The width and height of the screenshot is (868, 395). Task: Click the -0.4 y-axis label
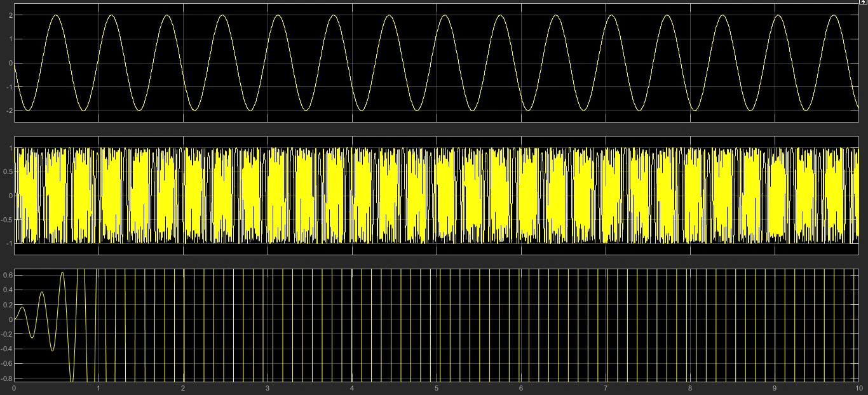(x=7, y=349)
